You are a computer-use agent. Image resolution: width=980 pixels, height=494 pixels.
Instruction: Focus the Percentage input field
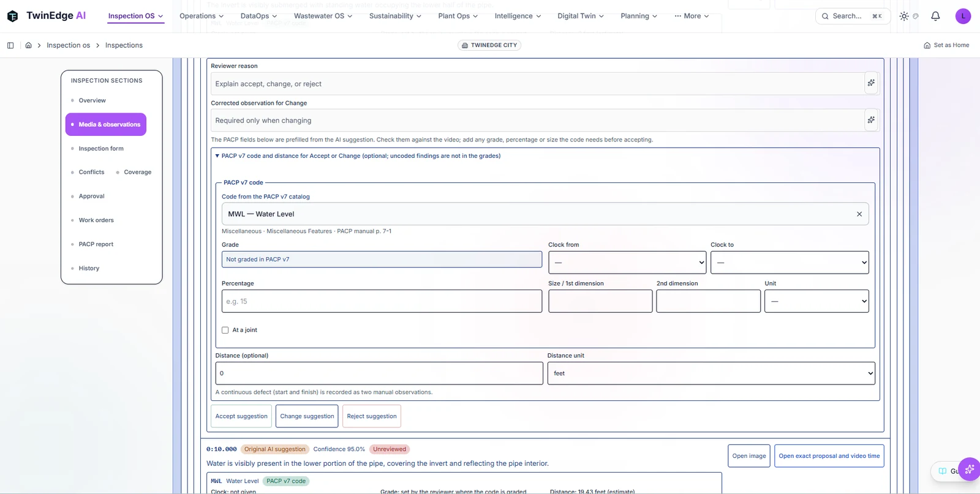[x=382, y=301]
